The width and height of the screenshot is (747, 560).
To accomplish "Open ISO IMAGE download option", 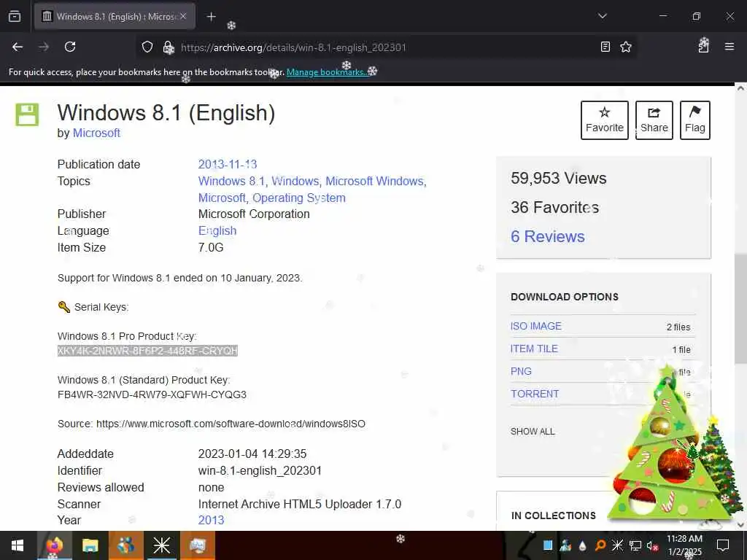I will 536,326.
